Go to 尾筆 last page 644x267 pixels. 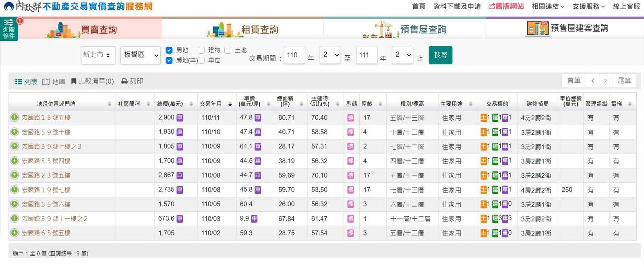pyautogui.click(x=624, y=81)
